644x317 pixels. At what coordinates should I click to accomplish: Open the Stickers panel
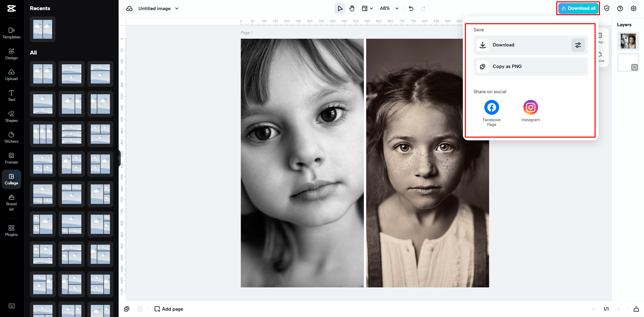coord(11,137)
